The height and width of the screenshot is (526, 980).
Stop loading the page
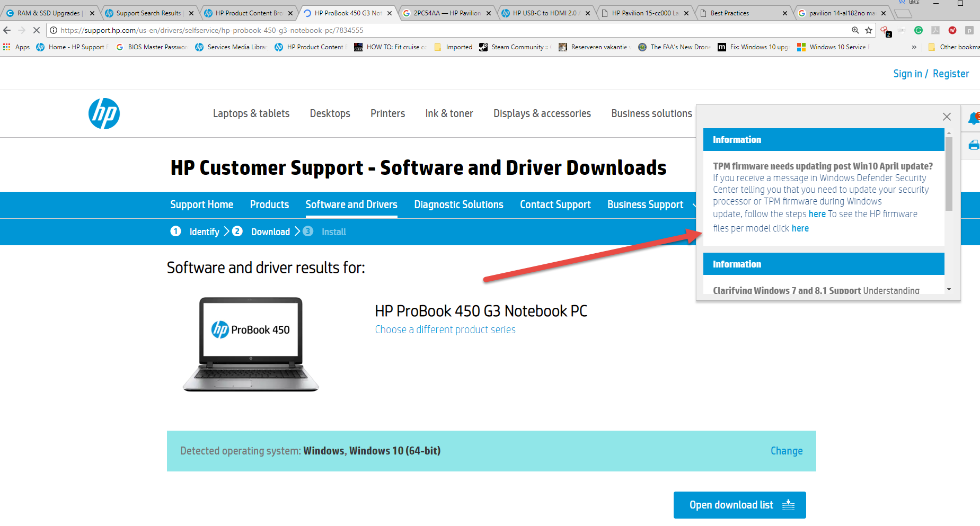(x=37, y=30)
